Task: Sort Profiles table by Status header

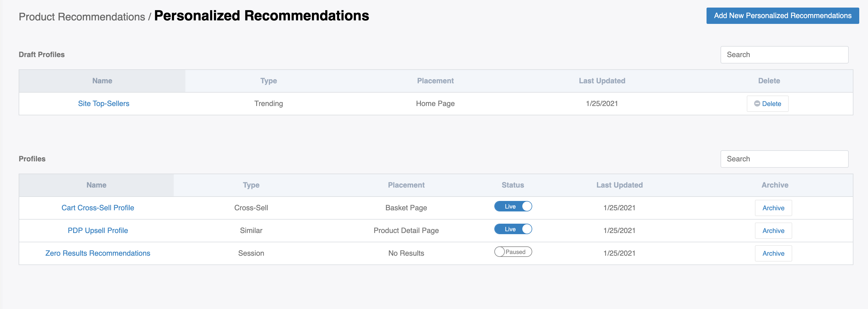Action: pyautogui.click(x=512, y=185)
